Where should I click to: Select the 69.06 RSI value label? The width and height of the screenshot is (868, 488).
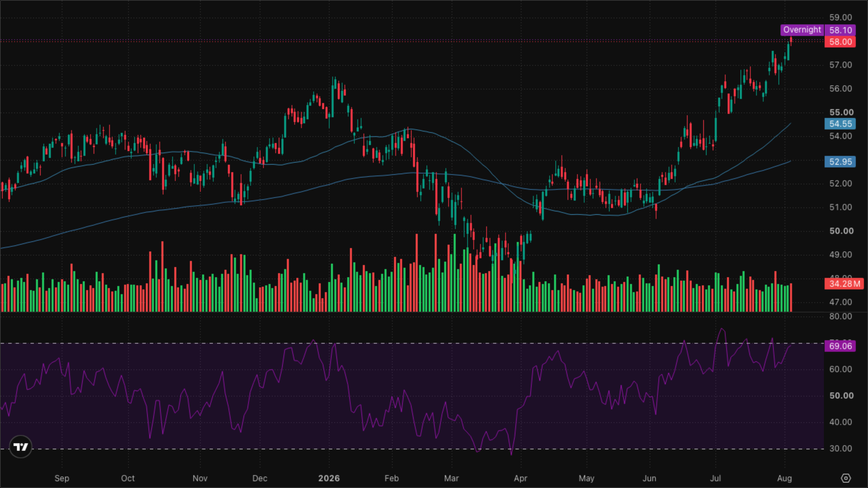(x=840, y=346)
